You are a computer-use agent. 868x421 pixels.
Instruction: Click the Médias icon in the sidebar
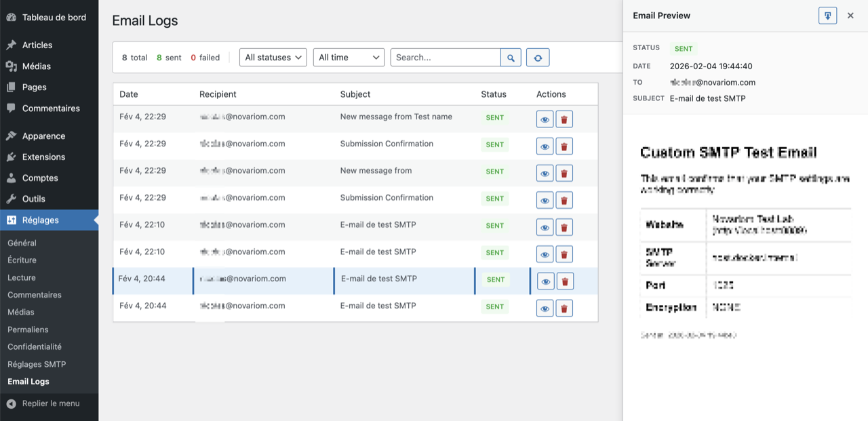click(x=10, y=66)
